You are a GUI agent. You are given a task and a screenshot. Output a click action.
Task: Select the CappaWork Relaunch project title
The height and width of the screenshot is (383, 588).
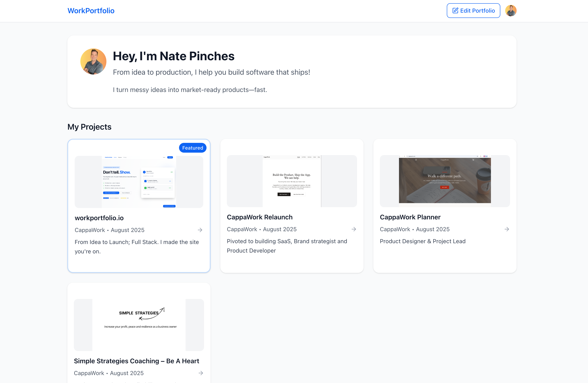point(260,217)
